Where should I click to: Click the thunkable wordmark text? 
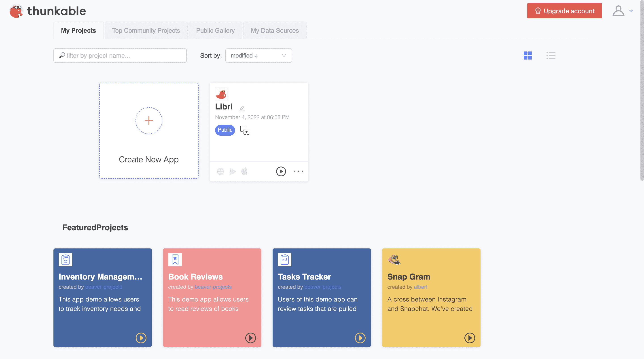click(56, 11)
